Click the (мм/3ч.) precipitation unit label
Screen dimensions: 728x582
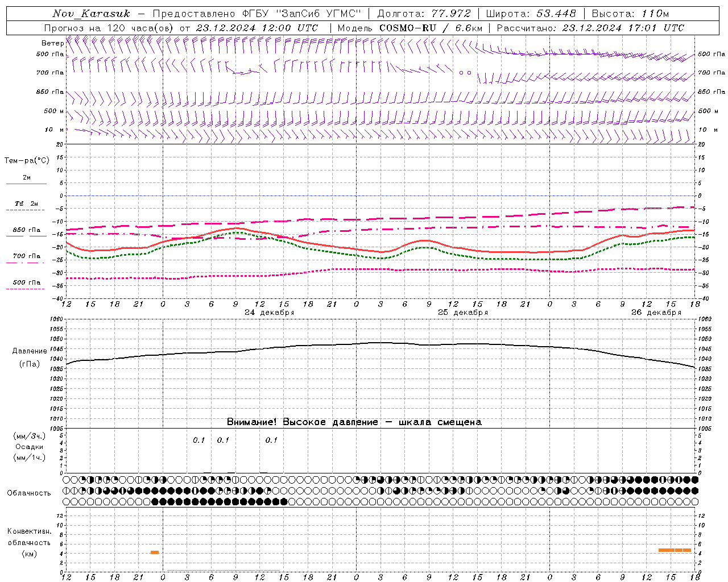tap(30, 436)
